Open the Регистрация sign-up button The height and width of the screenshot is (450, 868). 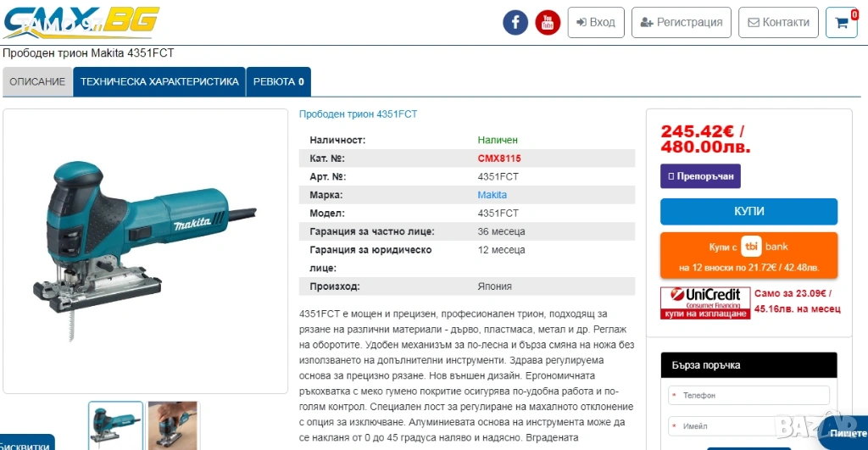pyautogui.click(x=681, y=22)
